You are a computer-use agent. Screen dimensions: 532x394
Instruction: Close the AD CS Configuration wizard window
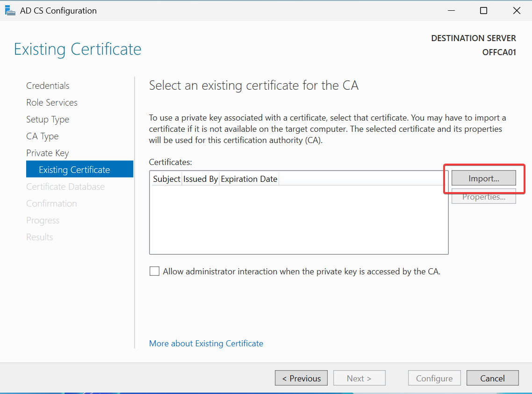click(x=517, y=10)
